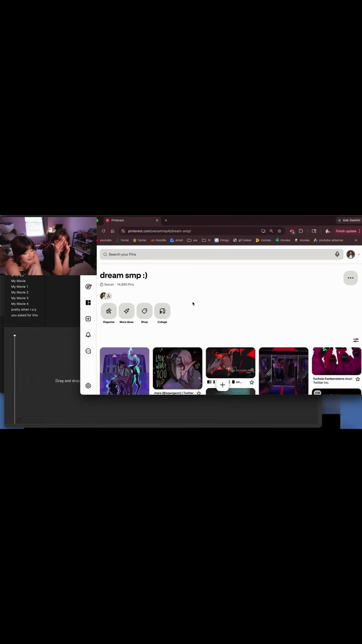Click the browser home icon
The height and width of the screenshot is (644, 362).
pos(113,231)
